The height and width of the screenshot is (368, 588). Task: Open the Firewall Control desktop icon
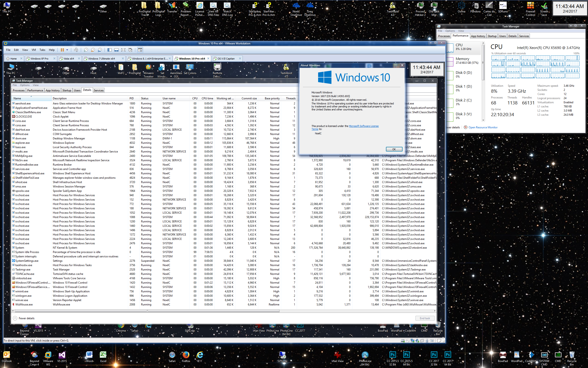(530, 9)
